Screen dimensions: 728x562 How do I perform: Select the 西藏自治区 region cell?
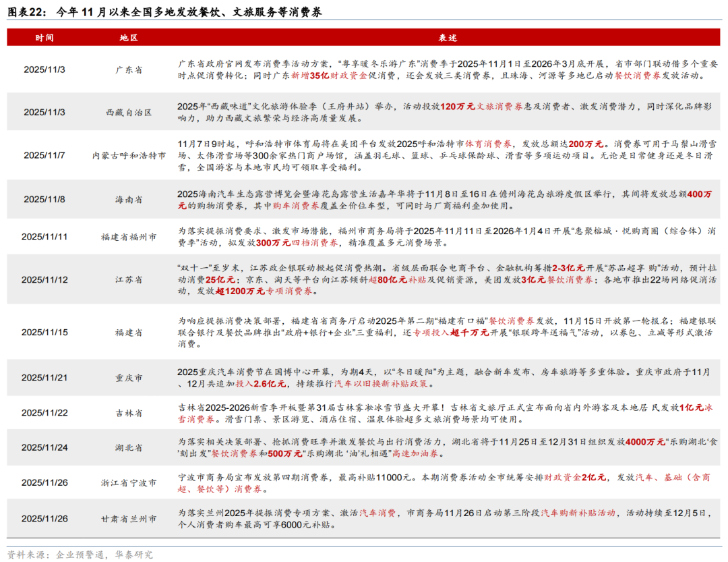(x=128, y=112)
